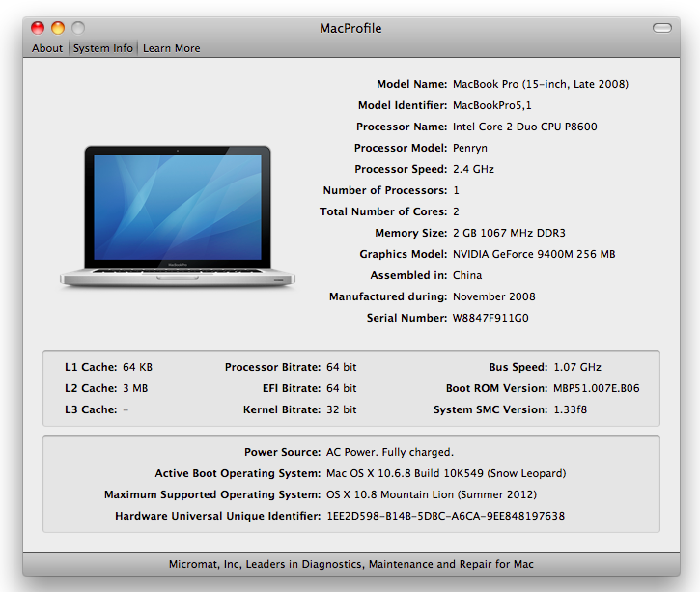
Task: Select the AC Power. Fully charged. text
Action: 390,452
